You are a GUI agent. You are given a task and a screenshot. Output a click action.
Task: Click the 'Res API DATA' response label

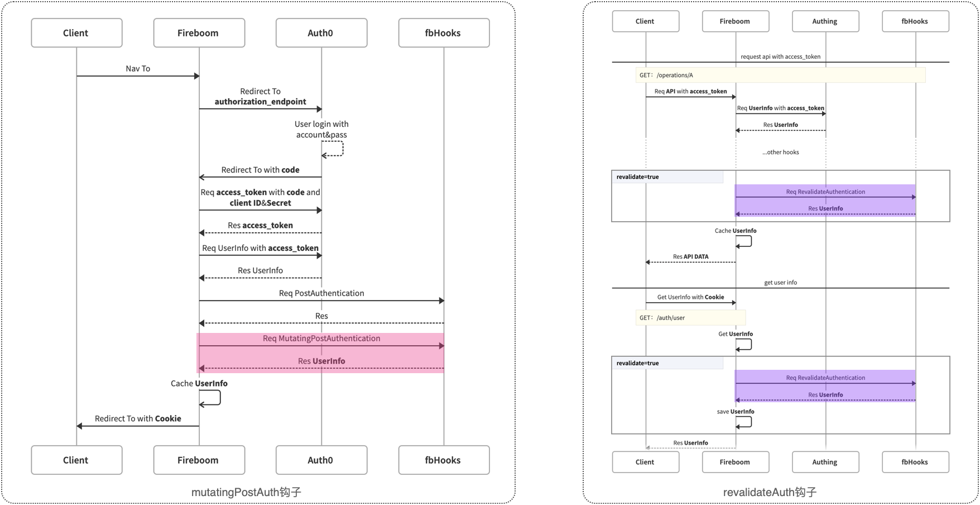point(690,257)
